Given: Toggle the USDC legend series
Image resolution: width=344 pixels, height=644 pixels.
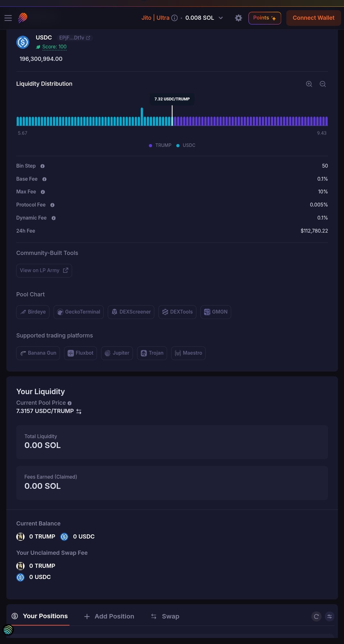Looking at the screenshot, I should (186, 145).
